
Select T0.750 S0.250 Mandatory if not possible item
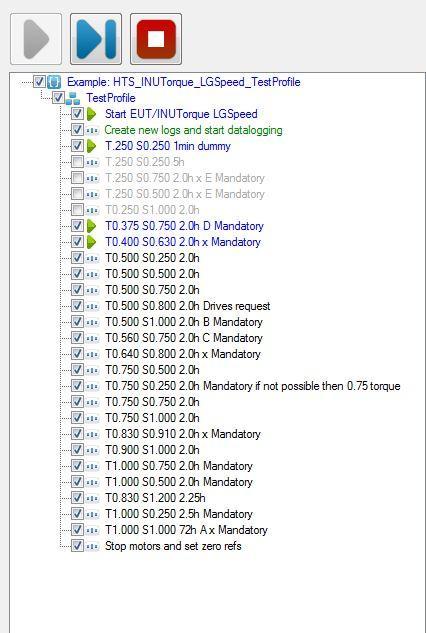click(x=253, y=386)
